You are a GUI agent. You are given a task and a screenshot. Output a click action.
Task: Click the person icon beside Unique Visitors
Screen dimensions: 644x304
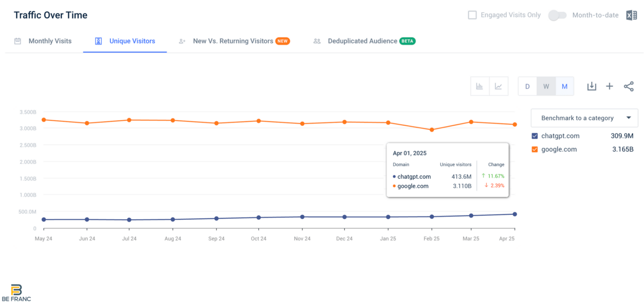(x=98, y=41)
